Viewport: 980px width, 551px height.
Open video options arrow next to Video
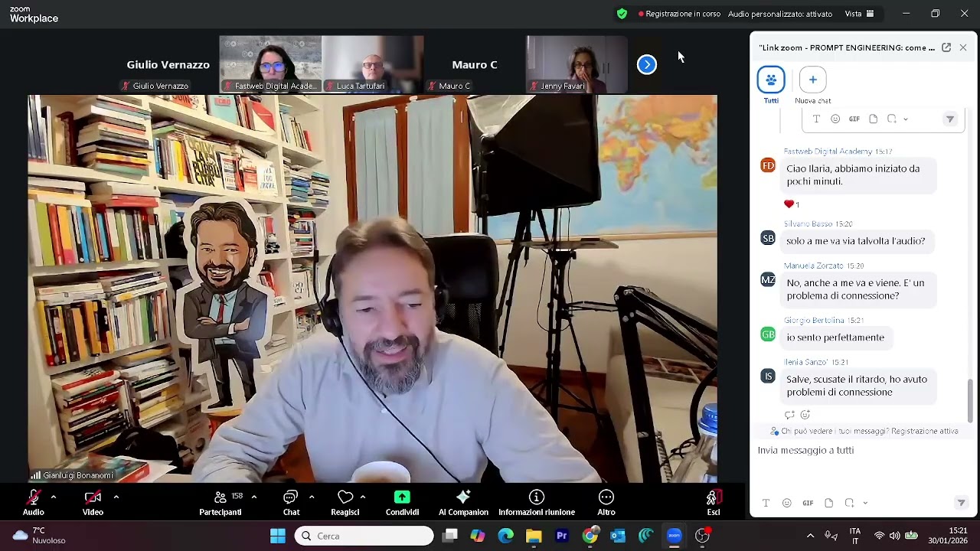point(116,497)
